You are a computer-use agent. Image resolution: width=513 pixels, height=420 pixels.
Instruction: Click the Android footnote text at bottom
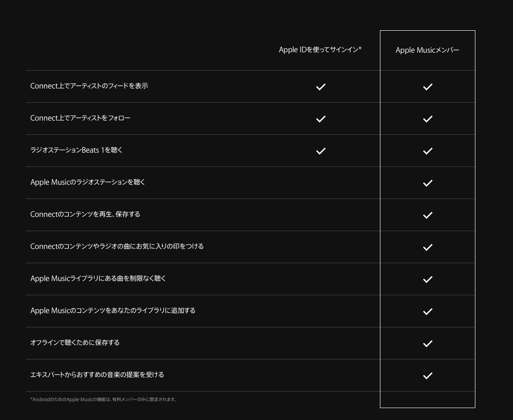[103, 399]
